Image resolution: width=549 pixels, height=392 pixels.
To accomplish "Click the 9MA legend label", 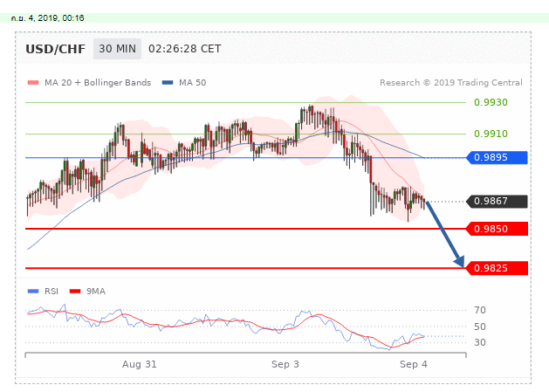I will coord(96,291).
